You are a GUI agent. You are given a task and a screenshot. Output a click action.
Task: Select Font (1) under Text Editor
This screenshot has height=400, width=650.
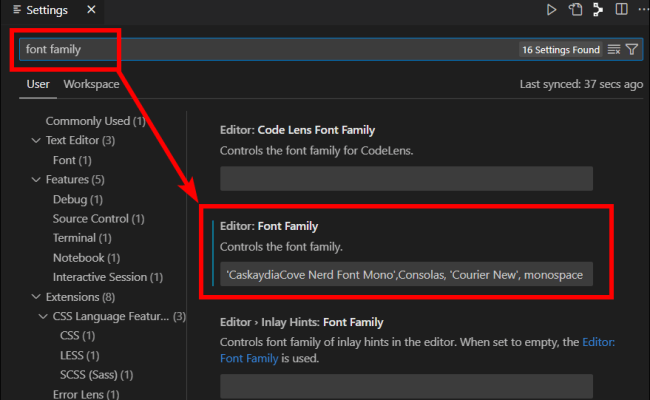coord(72,160)
